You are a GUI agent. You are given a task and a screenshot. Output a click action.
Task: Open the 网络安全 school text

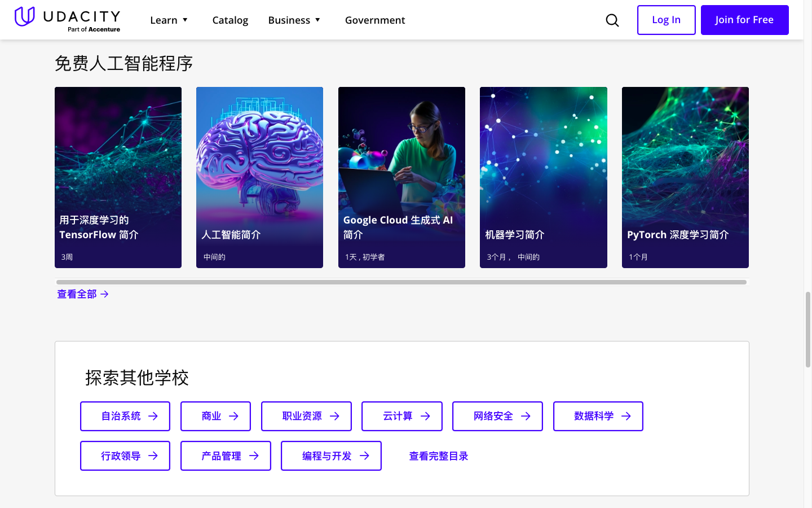[493, 416]
